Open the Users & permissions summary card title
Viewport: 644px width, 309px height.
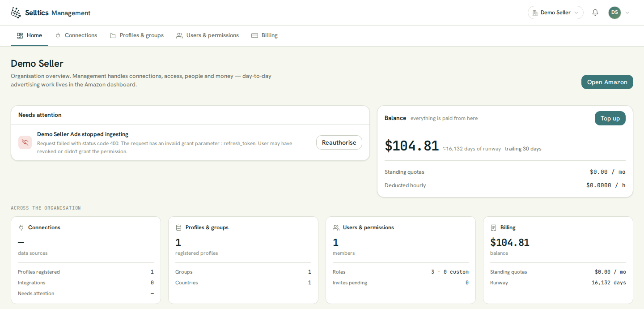coord(368,227)
